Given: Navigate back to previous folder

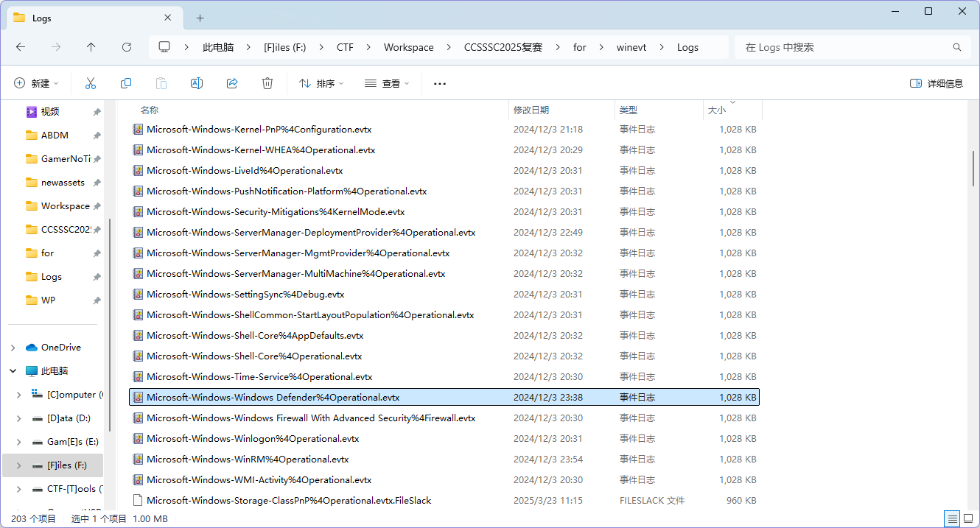Looking at the screenshot, I should pos(21,47).
